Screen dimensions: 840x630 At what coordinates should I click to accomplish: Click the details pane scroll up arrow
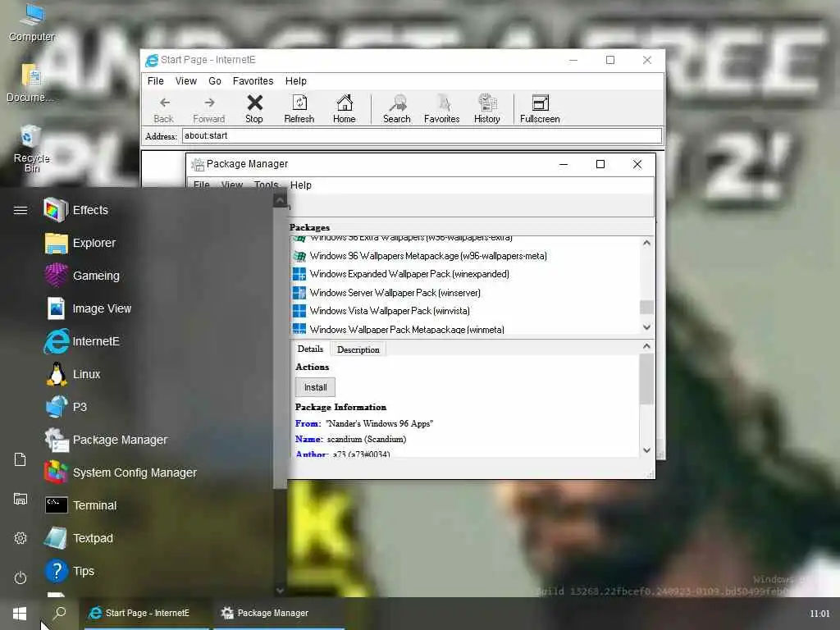[646, 347]
